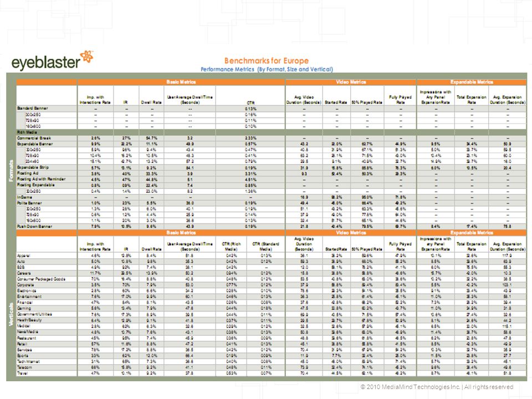
Task: Click 'Expandable Metrics' header of the Formats table
Action: (472, 82)
